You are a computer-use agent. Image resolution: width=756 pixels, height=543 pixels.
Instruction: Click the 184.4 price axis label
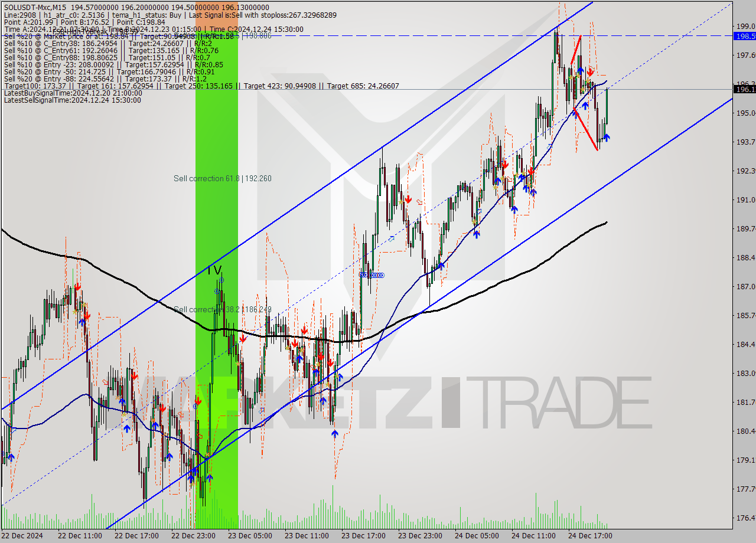point(745,344)
